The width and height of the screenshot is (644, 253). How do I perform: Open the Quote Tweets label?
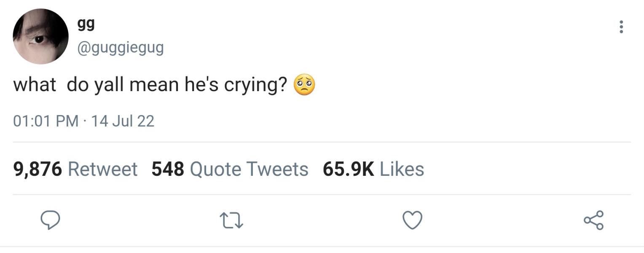249,169
